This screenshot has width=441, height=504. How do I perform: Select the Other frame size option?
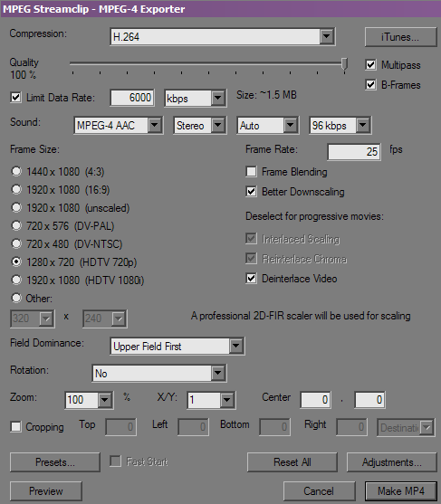click(x=16, y=298)
